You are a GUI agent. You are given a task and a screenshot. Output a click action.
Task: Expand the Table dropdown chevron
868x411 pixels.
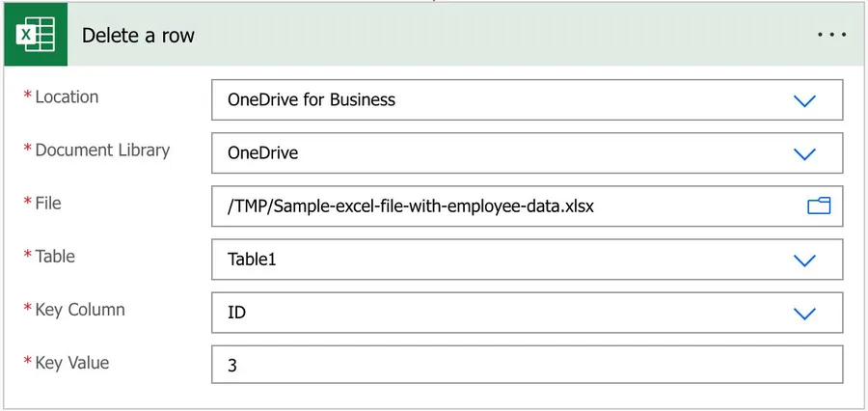click(x=804, y=260)
